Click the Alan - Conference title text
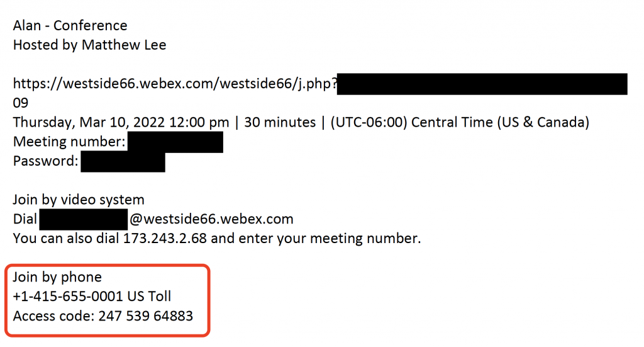 pos(70,25)
